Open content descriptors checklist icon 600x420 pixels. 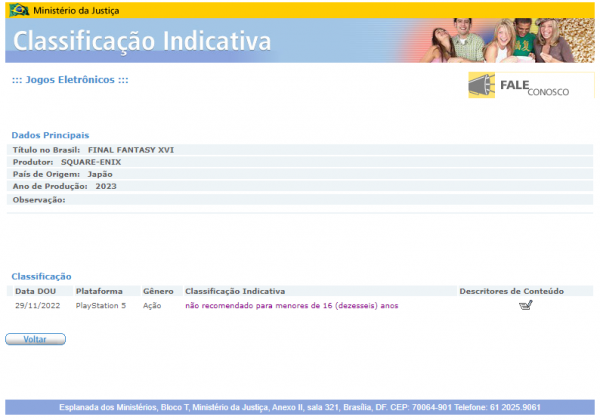(526, 305)
